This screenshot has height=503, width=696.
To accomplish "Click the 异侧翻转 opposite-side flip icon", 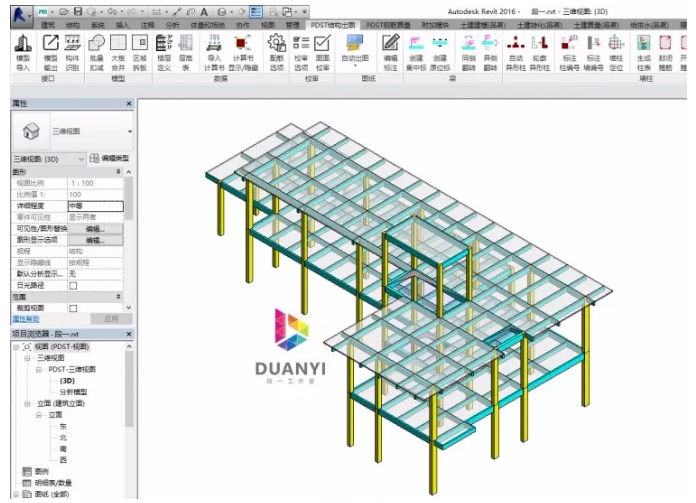I will [490, 44].
